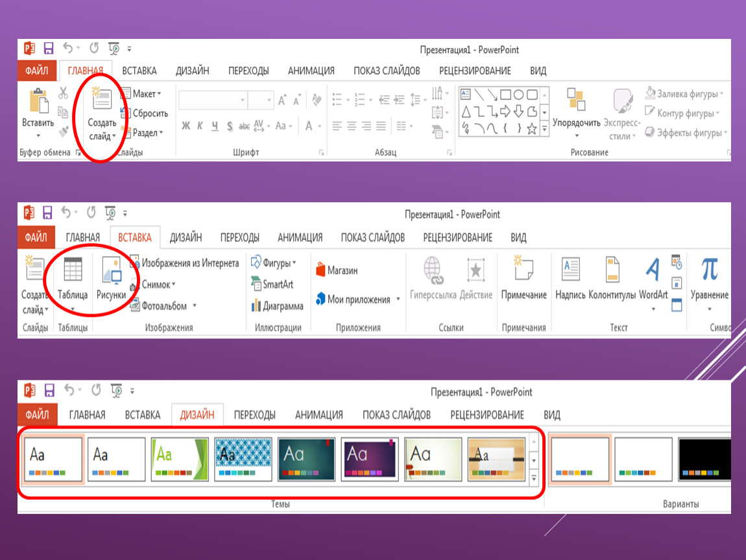Click Создать слайд icon on ГЛАВНАЯ ribbon
This screenshot has width=746, height=560.
tap(101, 99)
